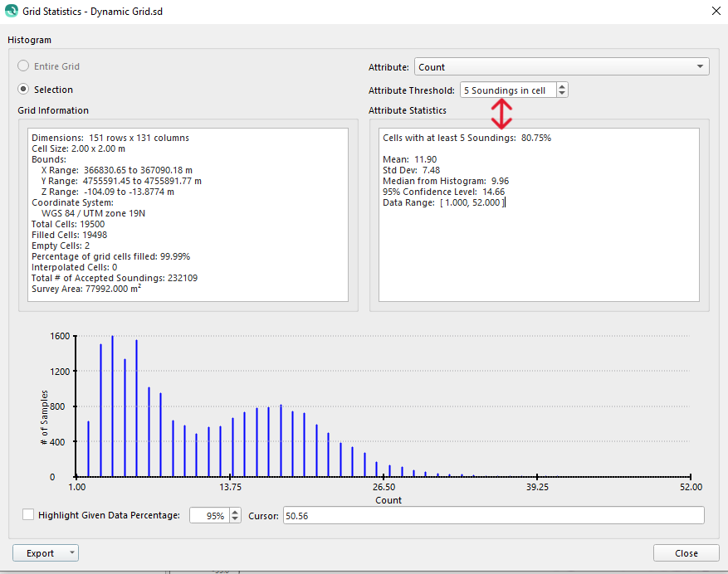This screenshot has height=574, width=728.
Task: Click the Cursor value field
Action: [492, 516]
